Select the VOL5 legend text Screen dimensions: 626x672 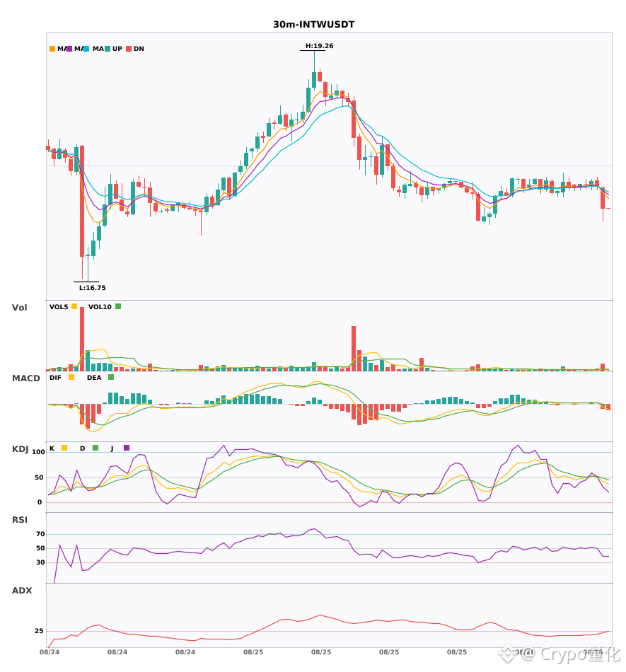[x=59, y=307]
